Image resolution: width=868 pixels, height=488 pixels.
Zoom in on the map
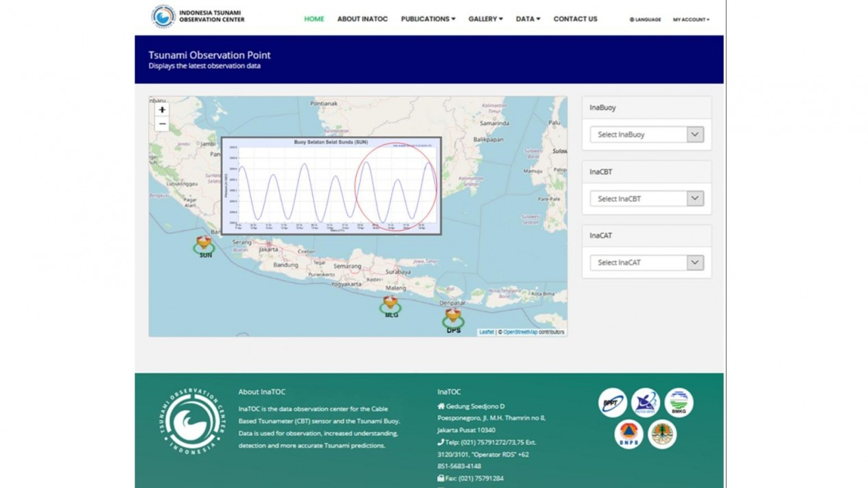(x=162, y=110)
